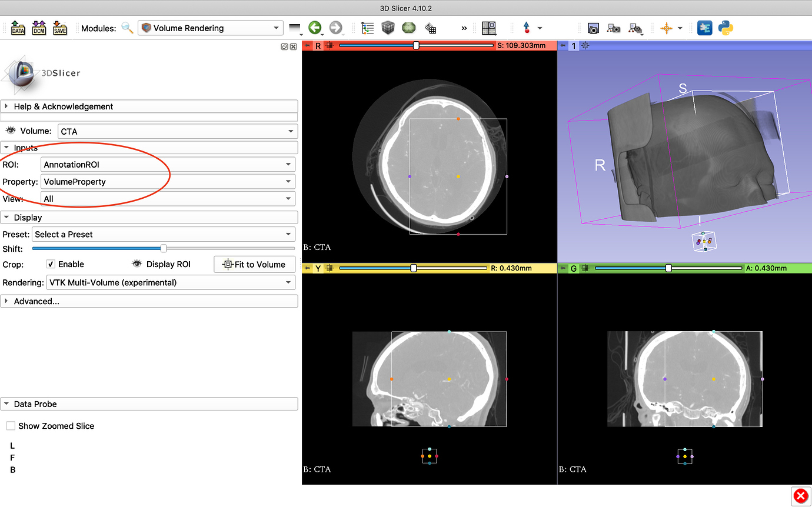812x507 pixels.
Task: Click the screenshot capture camera icon
Action: [593, 28]
